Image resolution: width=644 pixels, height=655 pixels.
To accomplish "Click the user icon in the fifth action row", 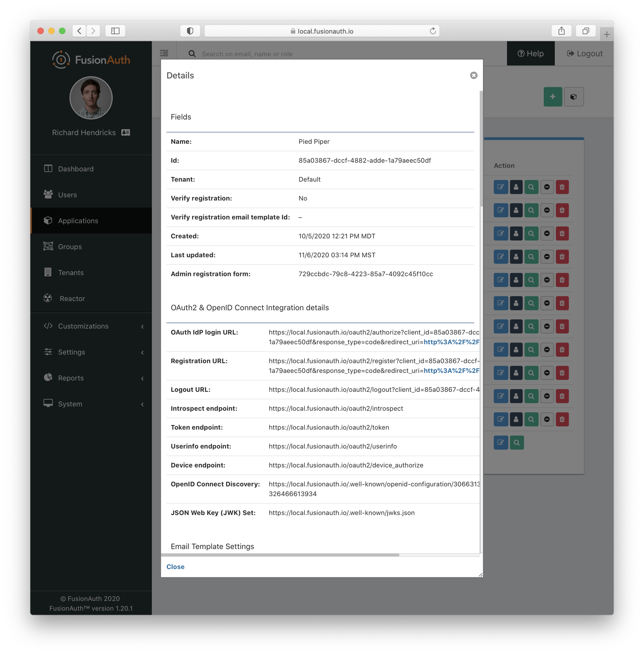I will pos(516,280).
